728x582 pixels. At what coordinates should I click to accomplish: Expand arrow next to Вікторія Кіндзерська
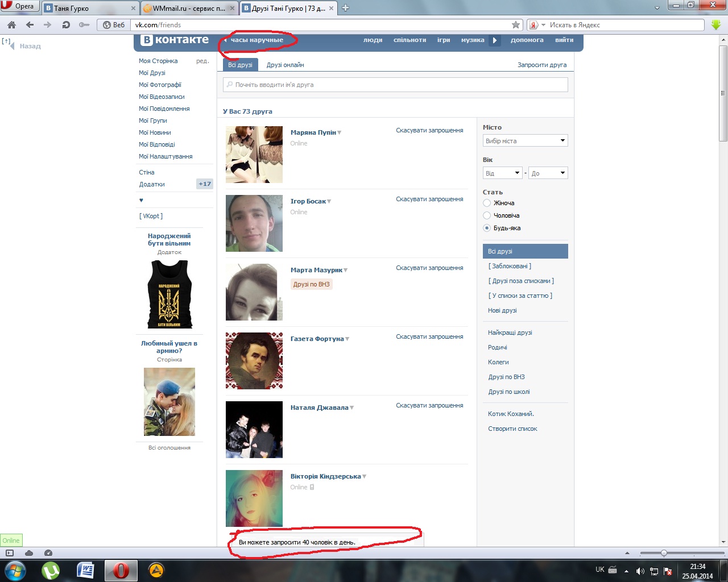point(365,477)
